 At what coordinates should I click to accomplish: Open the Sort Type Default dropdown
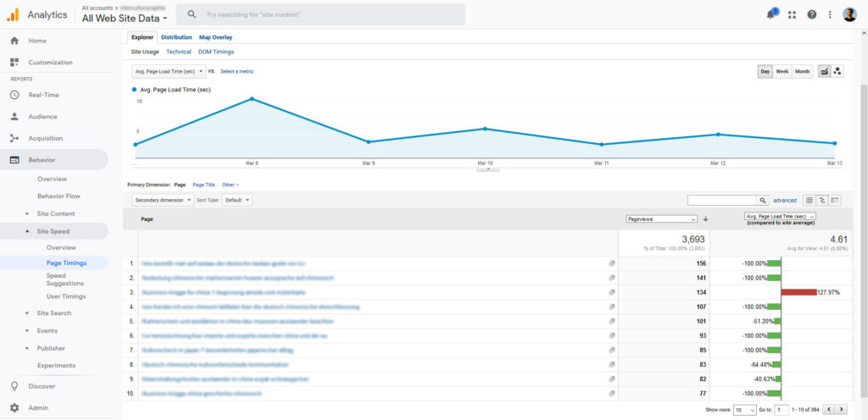[x=237, y=200]
